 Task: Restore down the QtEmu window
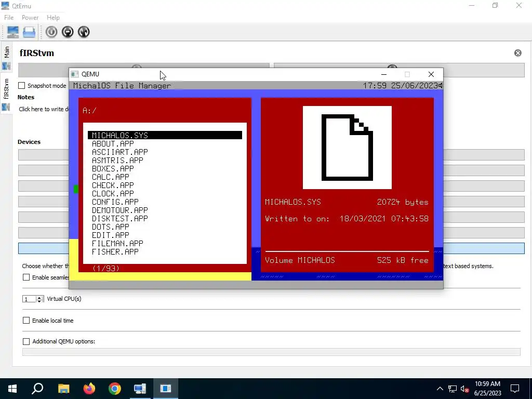coord(495,5)
